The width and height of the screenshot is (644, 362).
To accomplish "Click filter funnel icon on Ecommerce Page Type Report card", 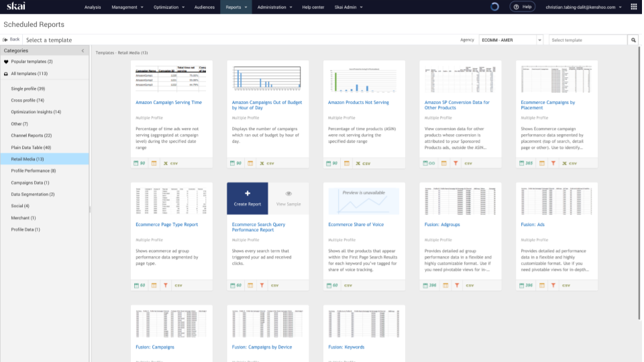I will (166, 286).
